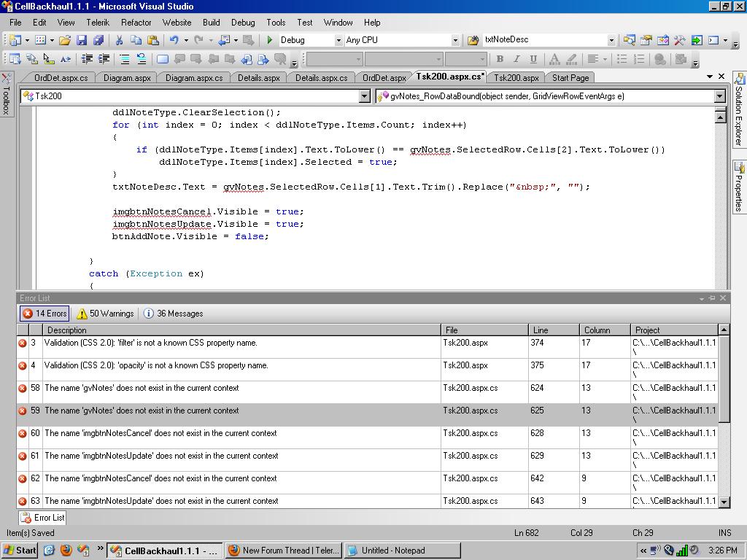Toggle the 50 Warnings filter
Screen dimensions: 747x560
[x=106, y=314]
